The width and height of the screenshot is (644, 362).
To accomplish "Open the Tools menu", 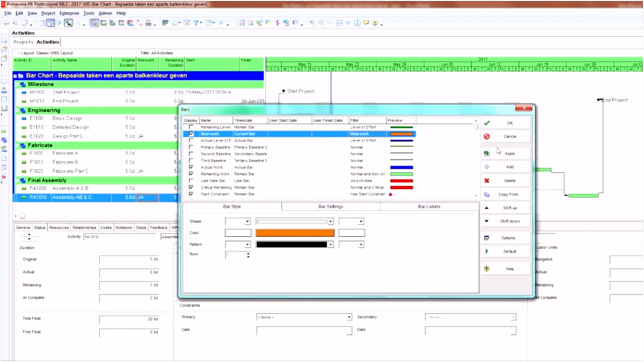I will click(89, 13).
